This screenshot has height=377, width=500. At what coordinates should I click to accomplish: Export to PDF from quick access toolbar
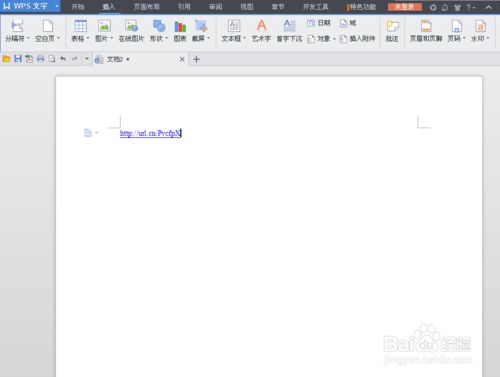coord(29,59)
